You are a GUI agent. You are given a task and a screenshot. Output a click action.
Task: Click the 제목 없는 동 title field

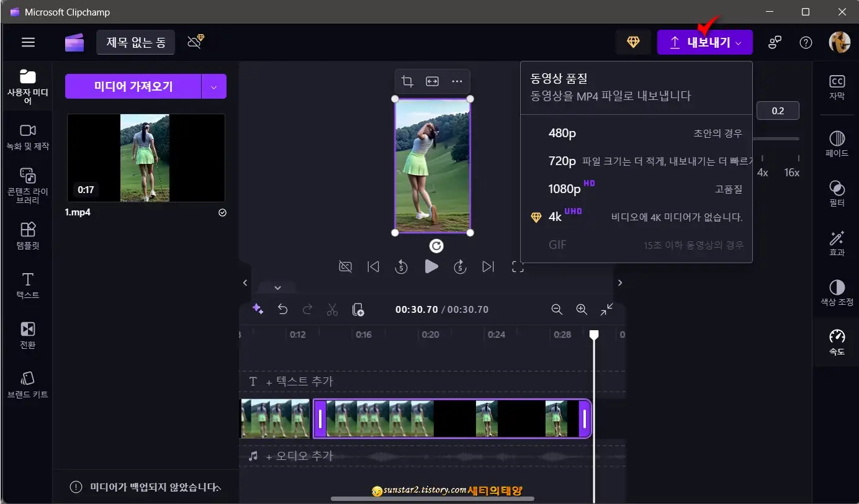pos(135,42)
